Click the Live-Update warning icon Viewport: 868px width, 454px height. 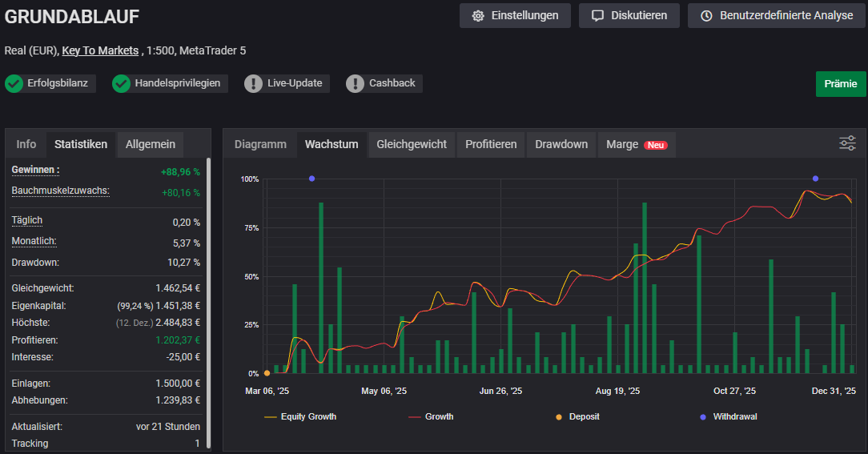253,83
